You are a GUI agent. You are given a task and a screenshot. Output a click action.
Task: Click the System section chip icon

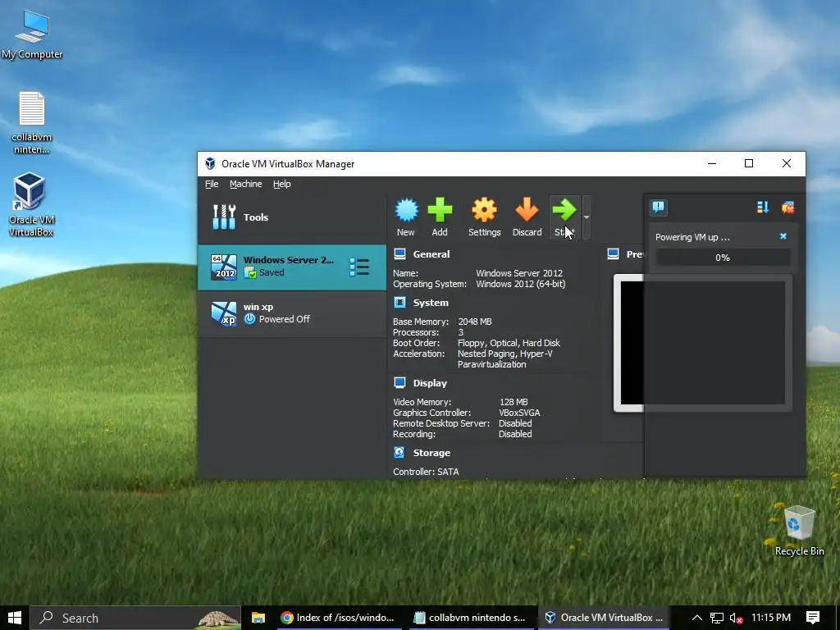[x=399, y=303]
